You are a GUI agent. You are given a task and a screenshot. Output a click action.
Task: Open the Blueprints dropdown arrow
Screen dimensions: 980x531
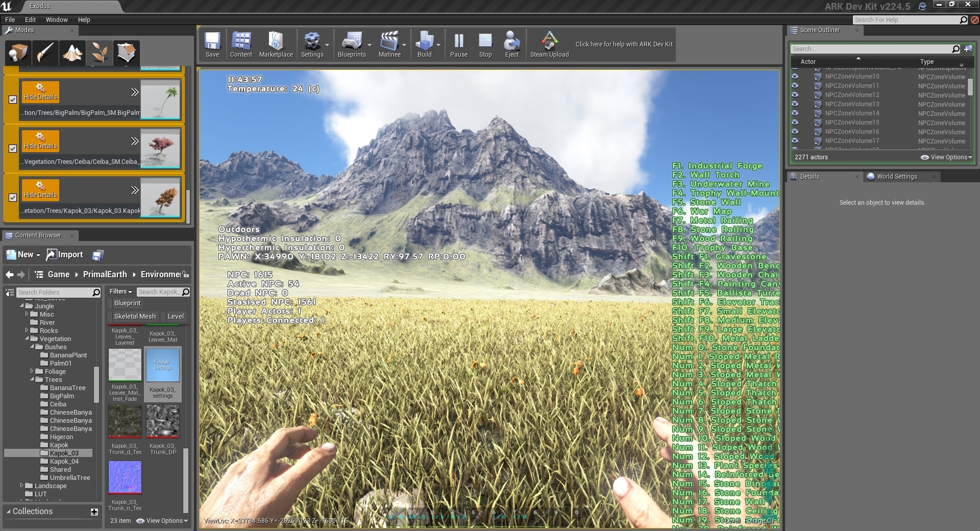click(x=370, y=45)
